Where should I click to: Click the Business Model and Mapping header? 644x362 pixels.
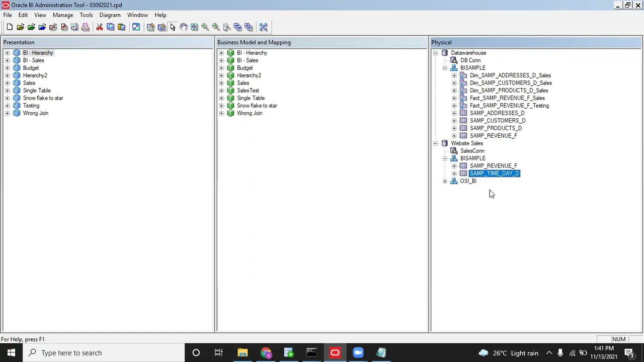322,42
